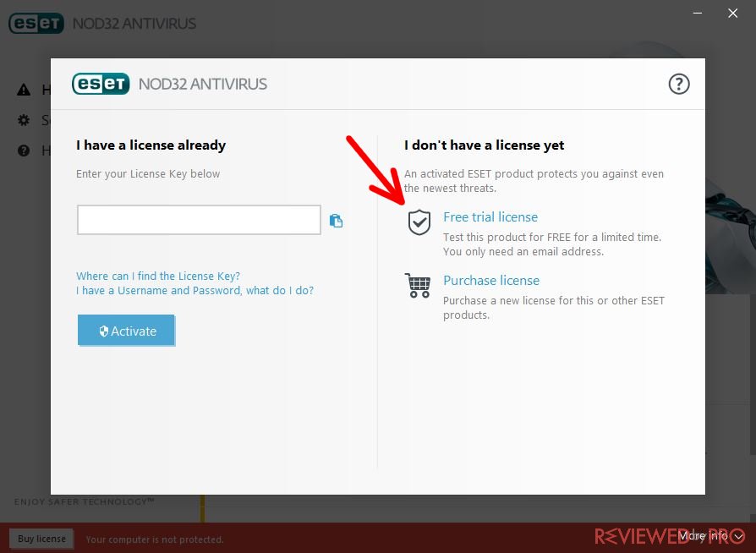756x553 pixels.
Task: Click the ESET logo in the dialog header
Action: [x=101, y=84]
